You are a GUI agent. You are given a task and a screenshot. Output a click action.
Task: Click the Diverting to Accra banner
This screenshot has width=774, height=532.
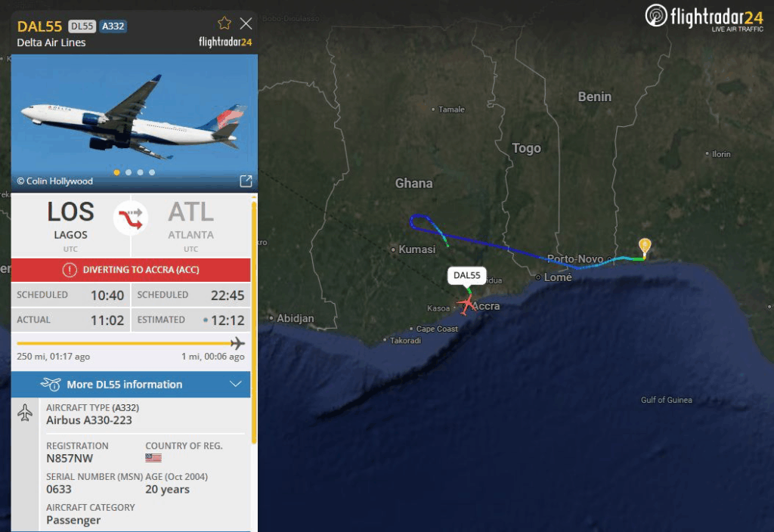click(131, 270)
